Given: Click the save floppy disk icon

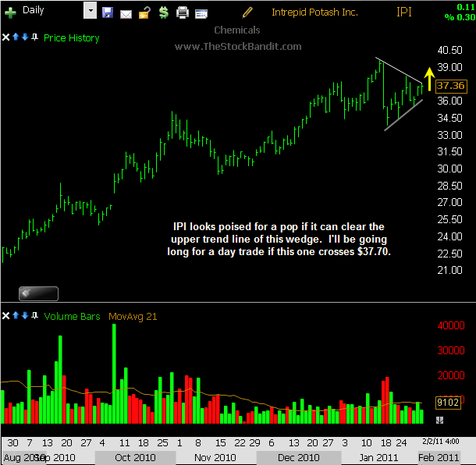Looking at the screenshot, I should click(108, 12).
